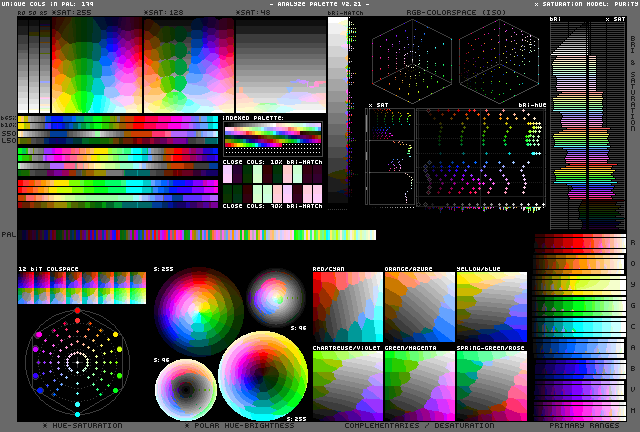This screenshot has width=640, height=432.
Task: Select the Orange/Azure desaturation chart
Action: click(x=419, y=306)
